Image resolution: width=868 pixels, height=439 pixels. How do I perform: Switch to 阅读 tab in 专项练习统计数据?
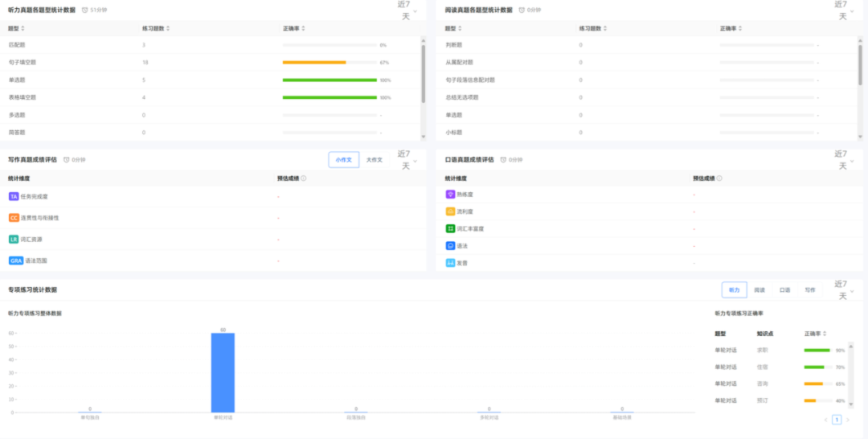(x=759, y=289)
